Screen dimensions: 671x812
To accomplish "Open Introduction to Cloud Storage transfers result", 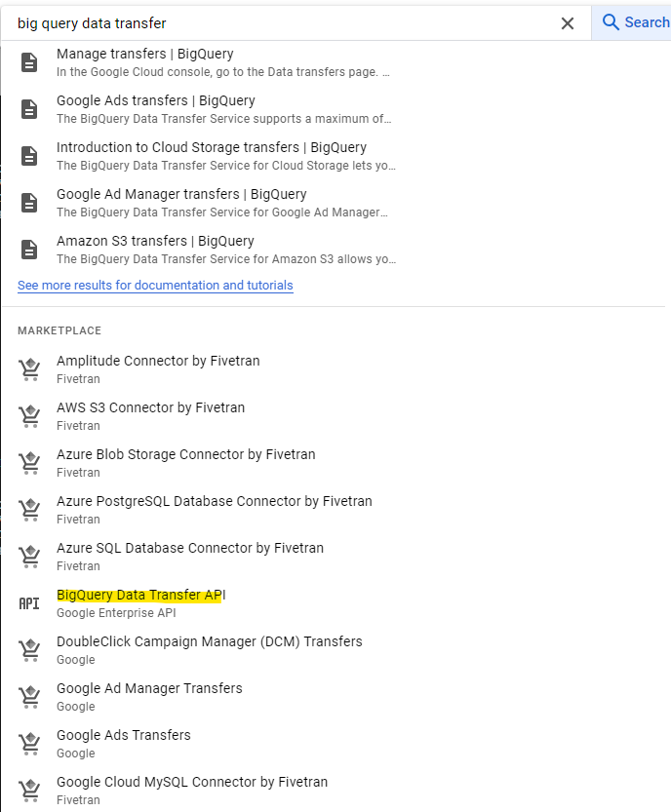I will coord(212,147).
